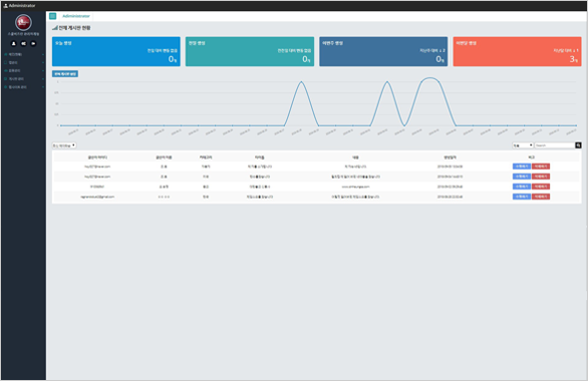Toggle sidebar with the teal menu button
Screen dimensions: 588x381
click(x=53, y=16)
